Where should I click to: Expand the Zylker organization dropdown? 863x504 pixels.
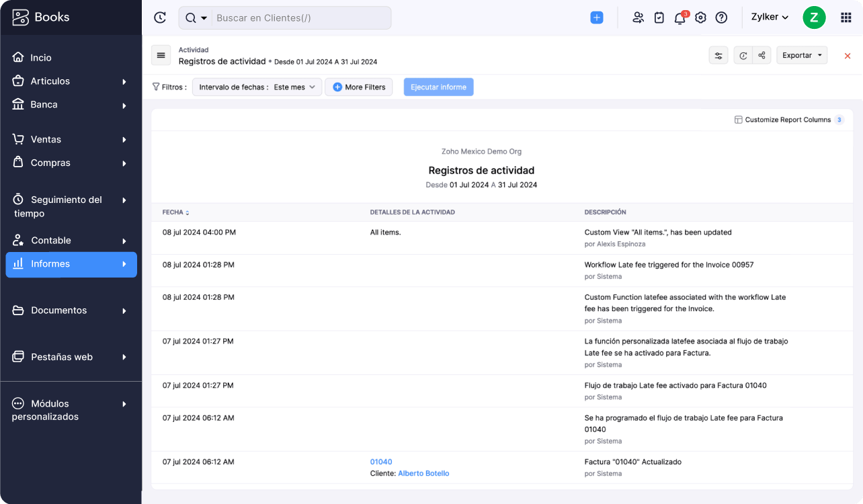(x=770, y=17)
